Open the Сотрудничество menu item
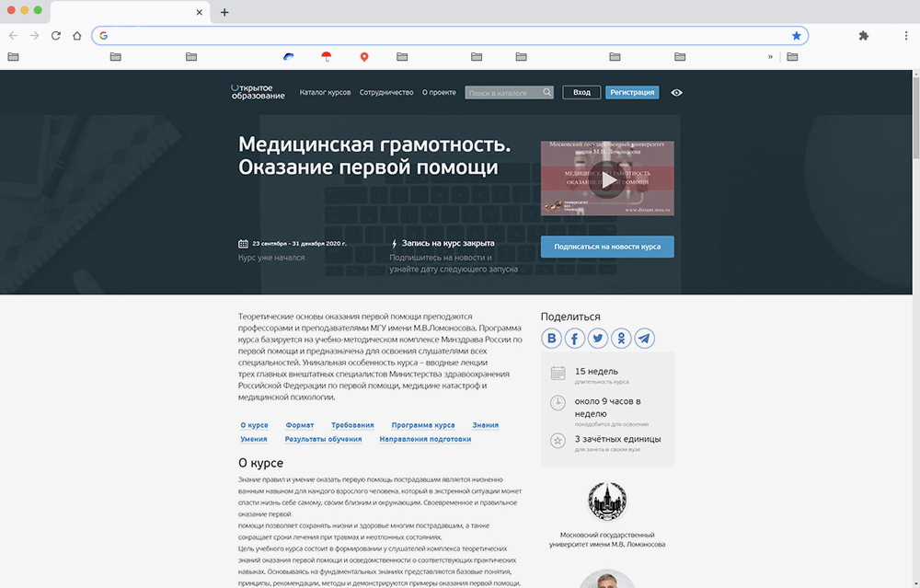The image size is (920, 588). pyautogui.click(x=386, y=93)
